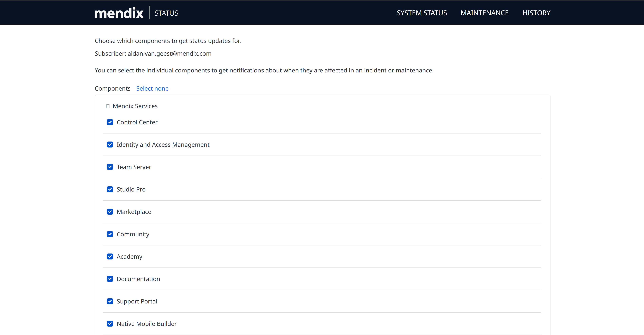Click the Mendix logo
Screen dimensions: 644x335
pyautogui.click(x=119, y=13)
